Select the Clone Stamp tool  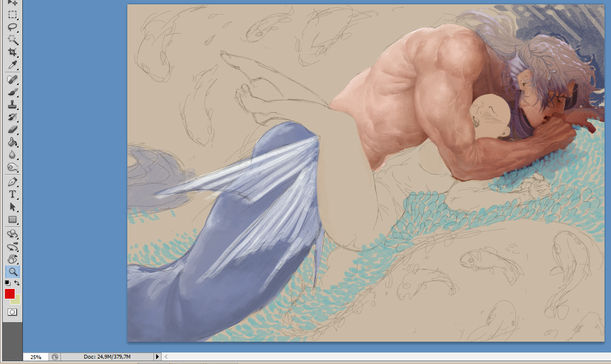coord(12,105)
